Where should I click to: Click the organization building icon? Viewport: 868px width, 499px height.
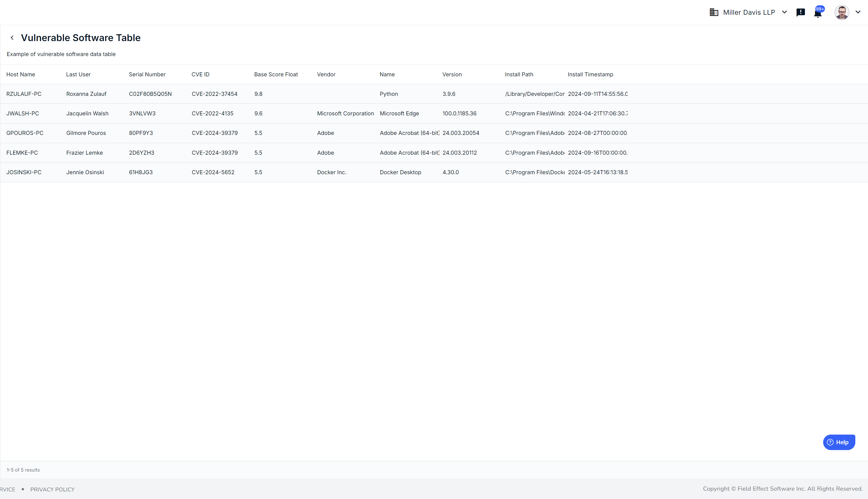[714, 12]
